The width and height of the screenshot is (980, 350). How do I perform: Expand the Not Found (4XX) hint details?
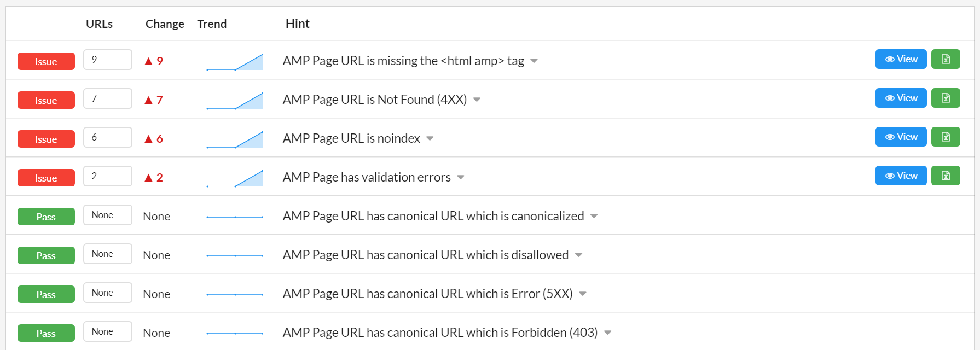point(477,100)
